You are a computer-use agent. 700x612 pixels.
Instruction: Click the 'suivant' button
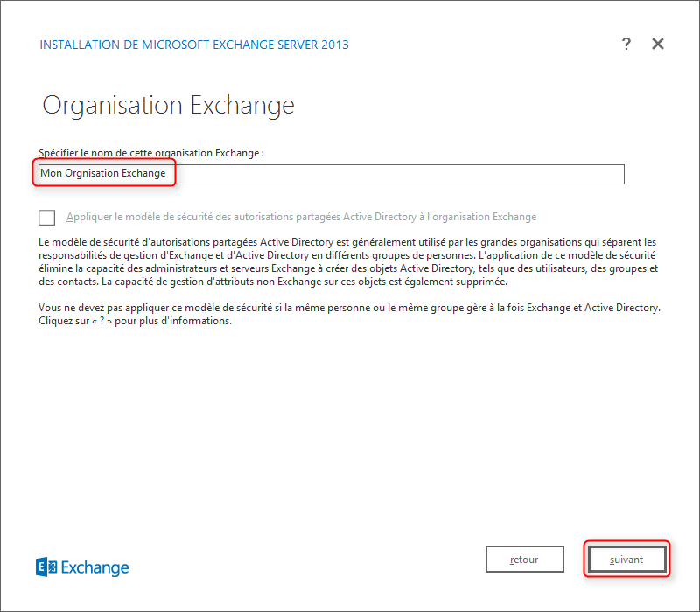626,559
